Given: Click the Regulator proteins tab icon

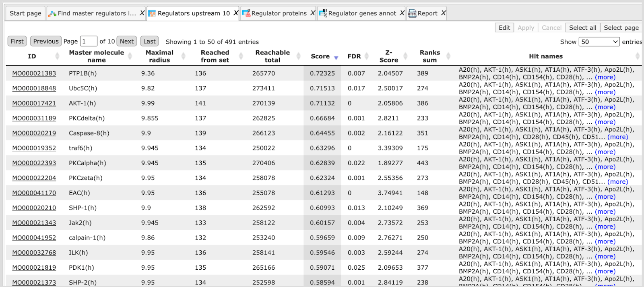Looking at the screenshot, I should pos(246,14).
